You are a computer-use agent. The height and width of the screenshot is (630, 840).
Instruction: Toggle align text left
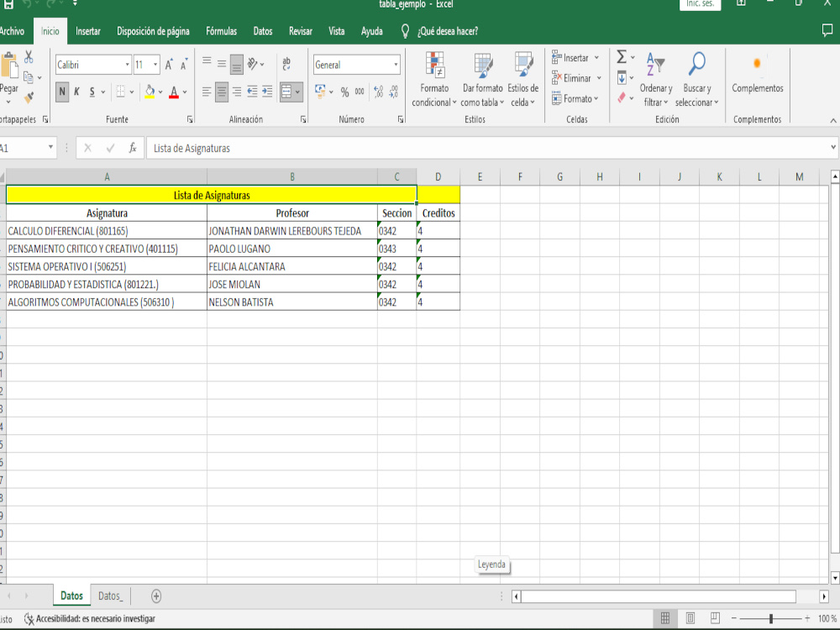pyautogui.click(x=207, y=92)
